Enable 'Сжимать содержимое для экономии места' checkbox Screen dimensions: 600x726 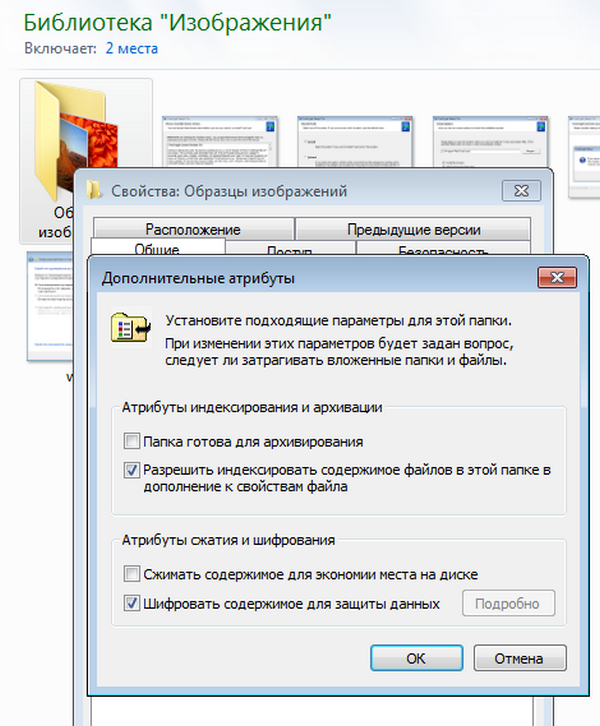click(131, 574)
